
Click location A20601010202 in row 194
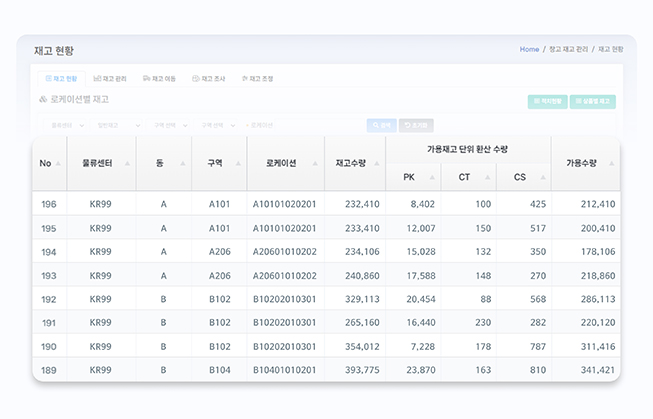click(284, 252)
